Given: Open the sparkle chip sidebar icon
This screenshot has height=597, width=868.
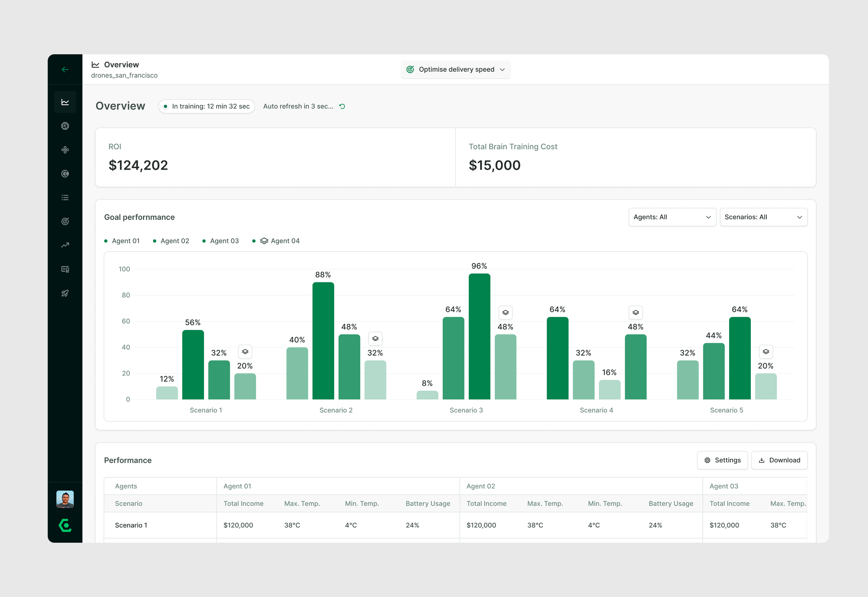Looking at the screenshot, I should click(x=65, y=126).
